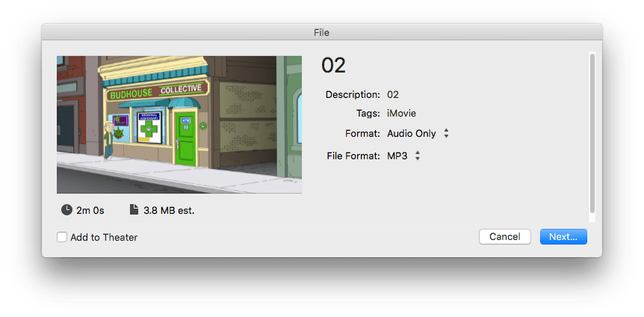Click the 2m 0s duration text
This screenshot has height=317, width=644.
coord(90,210)
